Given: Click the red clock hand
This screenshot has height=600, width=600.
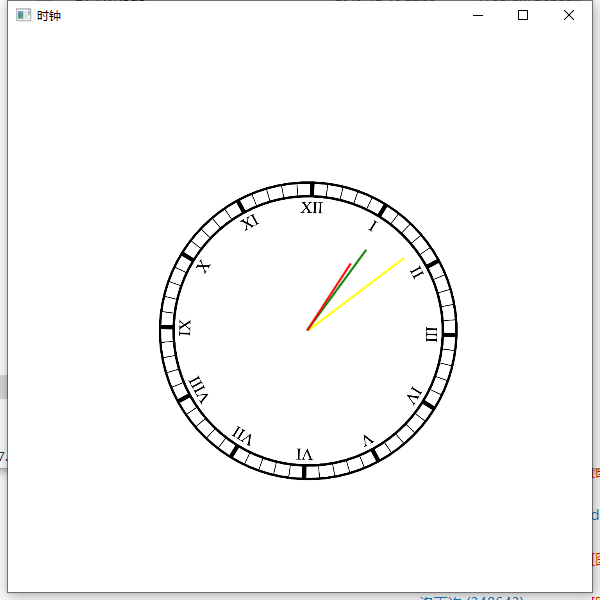Looking at the screenshot, I should 333,291.
